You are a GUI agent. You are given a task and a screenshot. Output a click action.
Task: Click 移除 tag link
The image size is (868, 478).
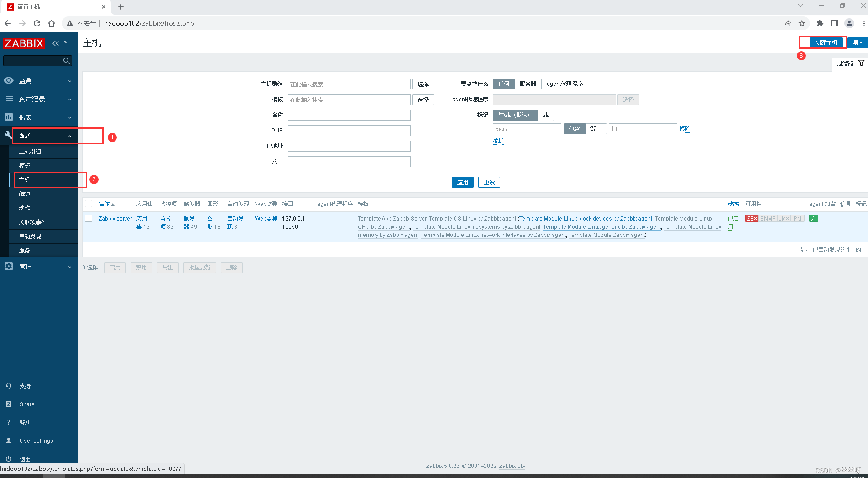685,129
